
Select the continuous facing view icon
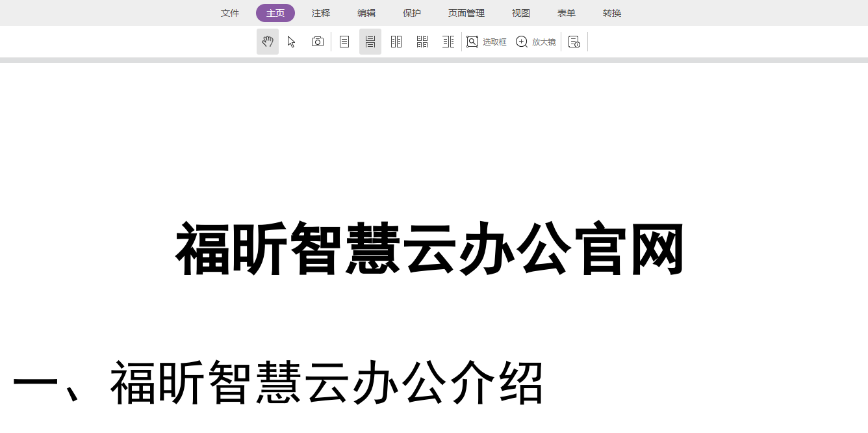click(x=422, y=41)
